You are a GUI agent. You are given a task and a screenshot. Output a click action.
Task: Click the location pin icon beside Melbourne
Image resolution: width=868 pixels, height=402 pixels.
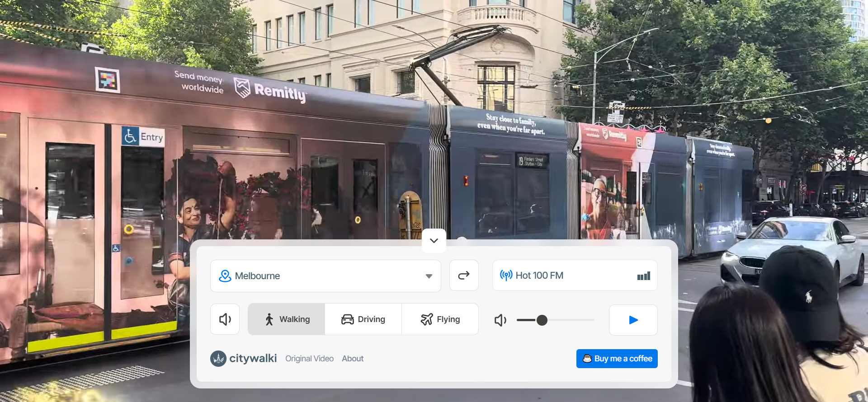point(225,276)
